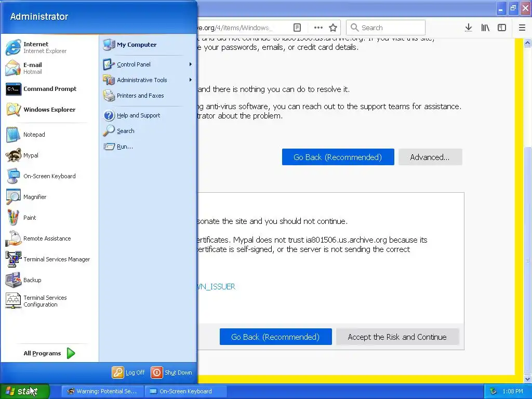Image resolution: width=532 pixels, height=399 pixels.
Task: Click lower Go Back (Recommended) button
Action: [x=275, y=337]
